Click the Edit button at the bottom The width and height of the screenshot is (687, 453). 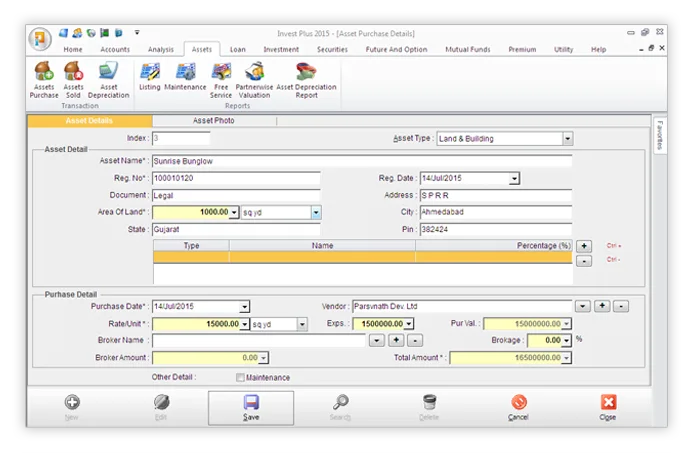pos(161,407)
